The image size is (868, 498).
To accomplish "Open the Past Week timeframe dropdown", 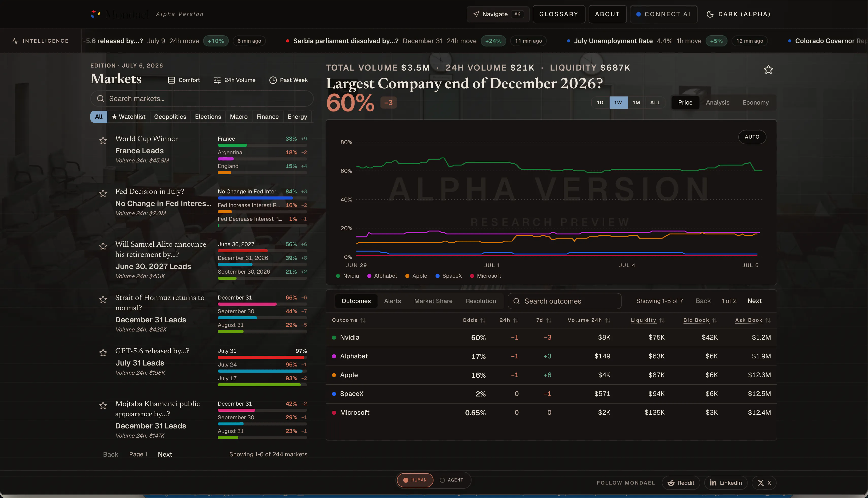I will click(x=288, y=80).
